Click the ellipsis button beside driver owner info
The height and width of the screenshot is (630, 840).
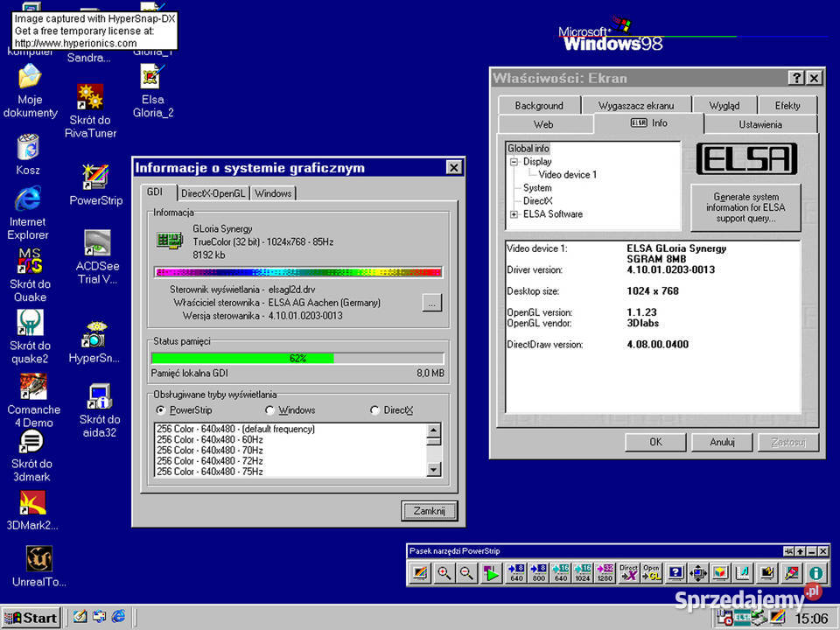(431, 304)
